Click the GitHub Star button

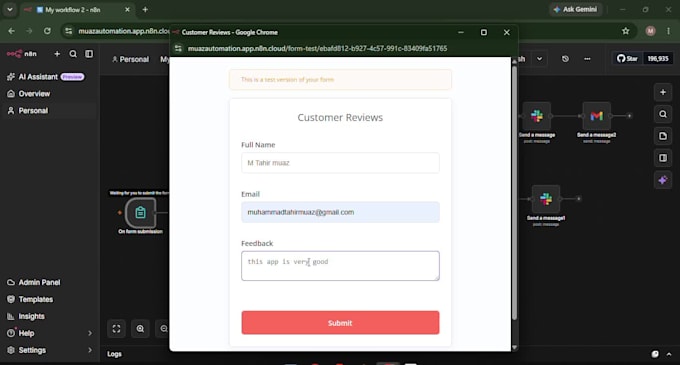point(627,59)
